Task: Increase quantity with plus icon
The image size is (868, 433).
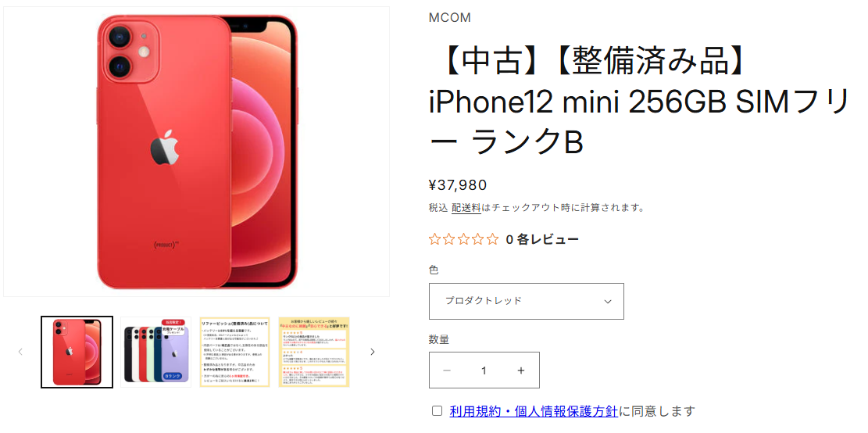Action: click(521, 370)
